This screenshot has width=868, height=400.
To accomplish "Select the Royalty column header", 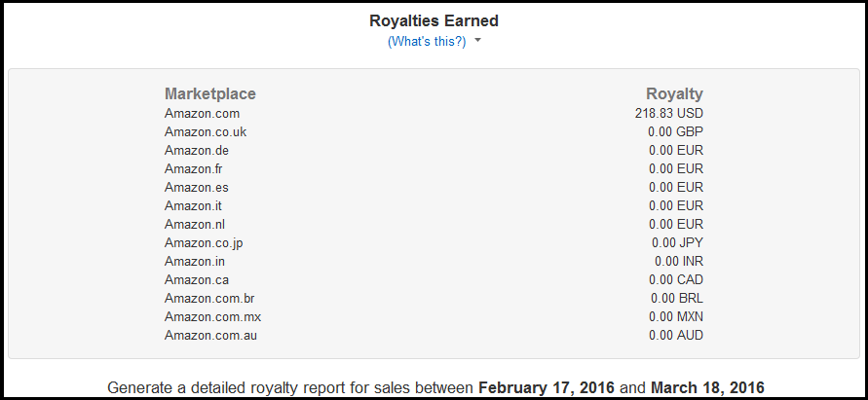I will [674, 94].
